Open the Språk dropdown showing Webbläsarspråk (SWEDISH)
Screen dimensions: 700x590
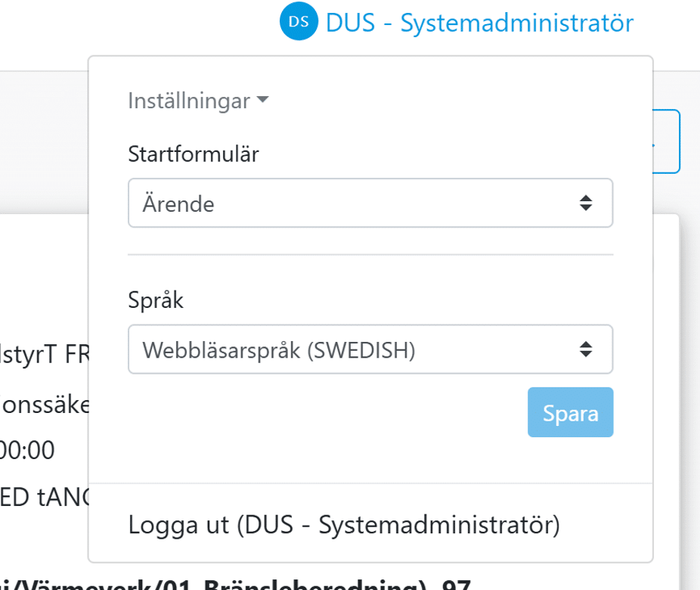[x=370, y=349]
